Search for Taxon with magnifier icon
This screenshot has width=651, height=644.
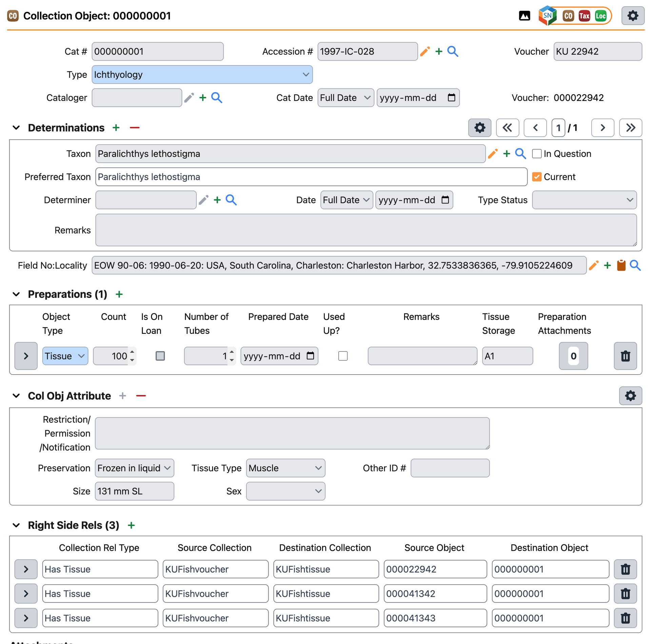coord(520,154)
